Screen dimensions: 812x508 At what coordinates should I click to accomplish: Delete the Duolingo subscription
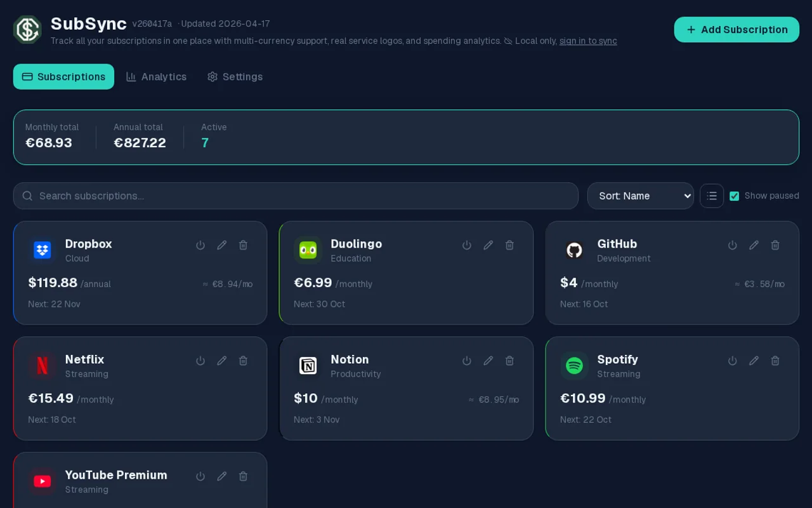point(509,245)
